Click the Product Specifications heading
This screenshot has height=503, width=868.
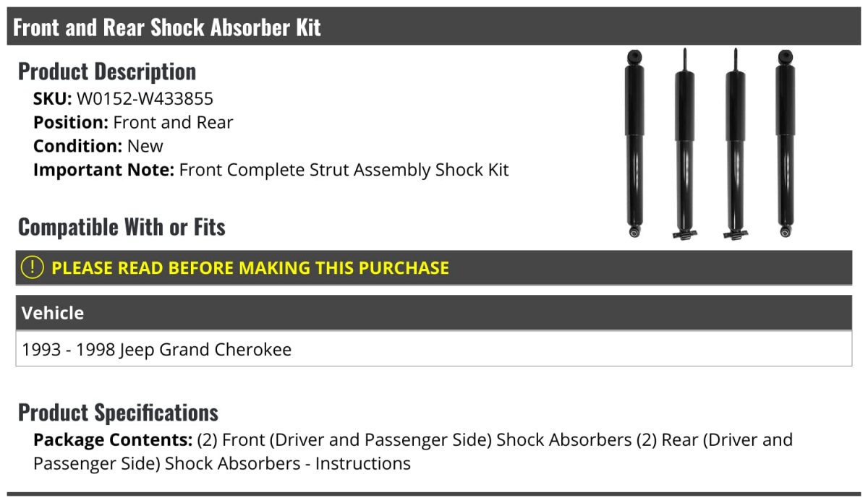click(x=118, y=413)
